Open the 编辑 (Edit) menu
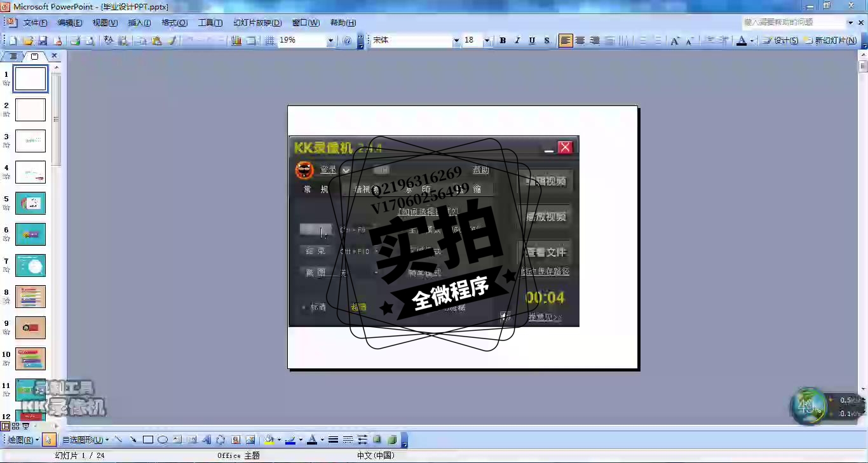Screen dimensions: 868x463 pyautogui.click(x=70, y=23)
